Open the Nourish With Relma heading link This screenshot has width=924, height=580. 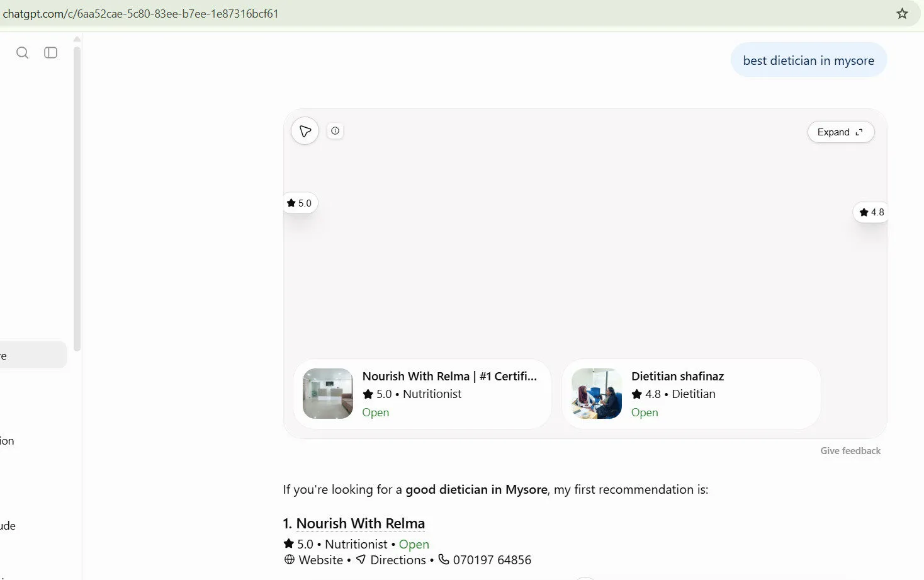point(360,523)
